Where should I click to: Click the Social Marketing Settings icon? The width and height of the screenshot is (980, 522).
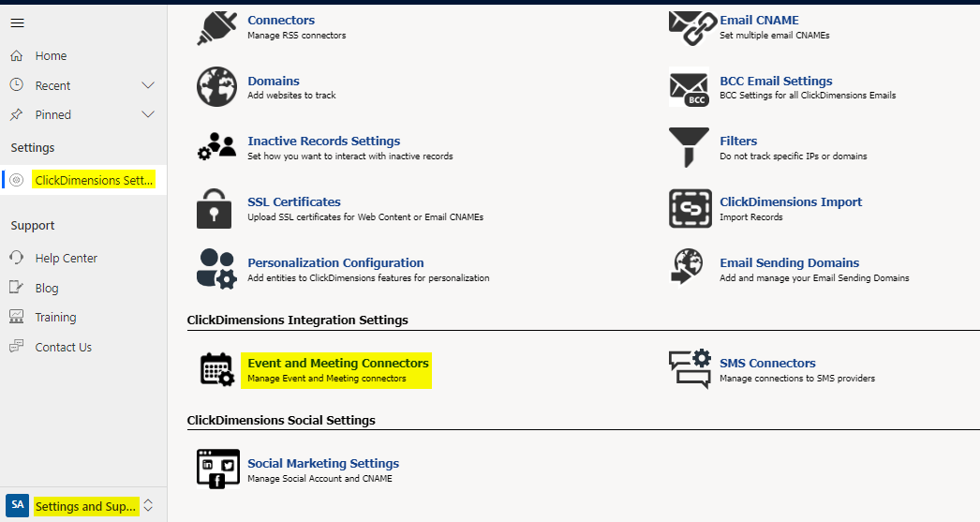coord(217,469)
